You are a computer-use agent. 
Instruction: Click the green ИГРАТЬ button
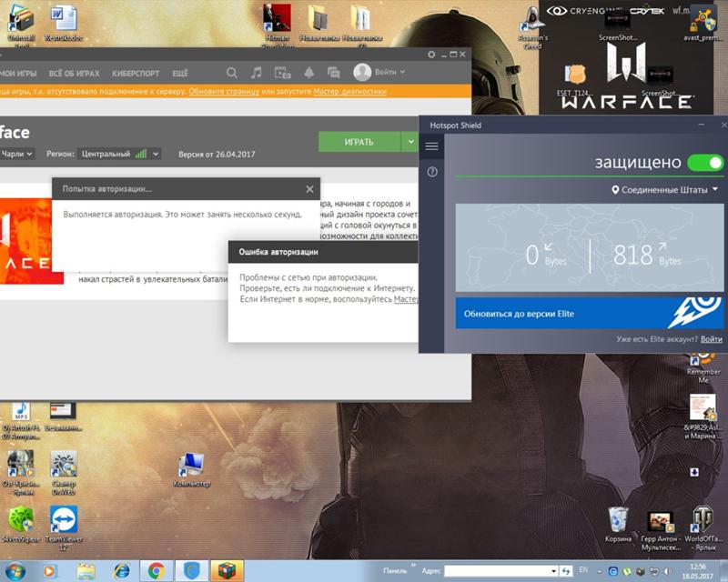[x=359, y=142]
